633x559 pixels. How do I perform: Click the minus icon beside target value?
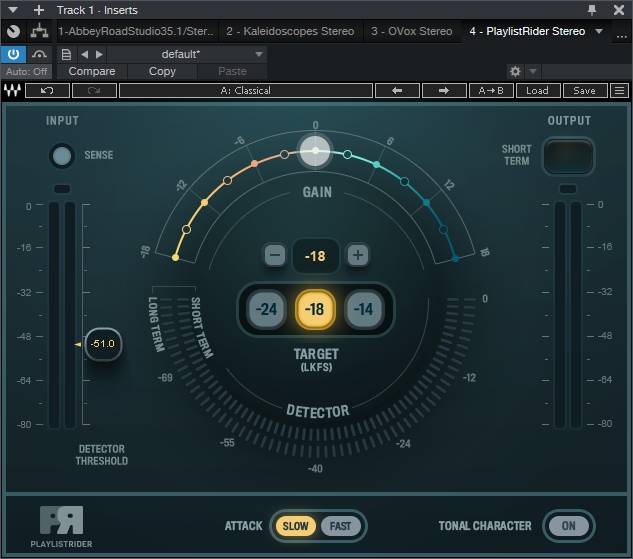click(275, 255)
